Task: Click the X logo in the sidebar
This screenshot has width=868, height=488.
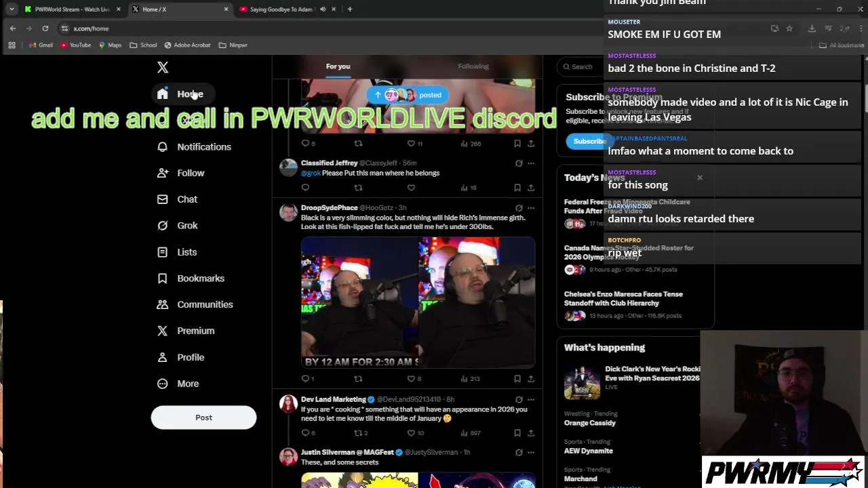Action: (163, 67)
